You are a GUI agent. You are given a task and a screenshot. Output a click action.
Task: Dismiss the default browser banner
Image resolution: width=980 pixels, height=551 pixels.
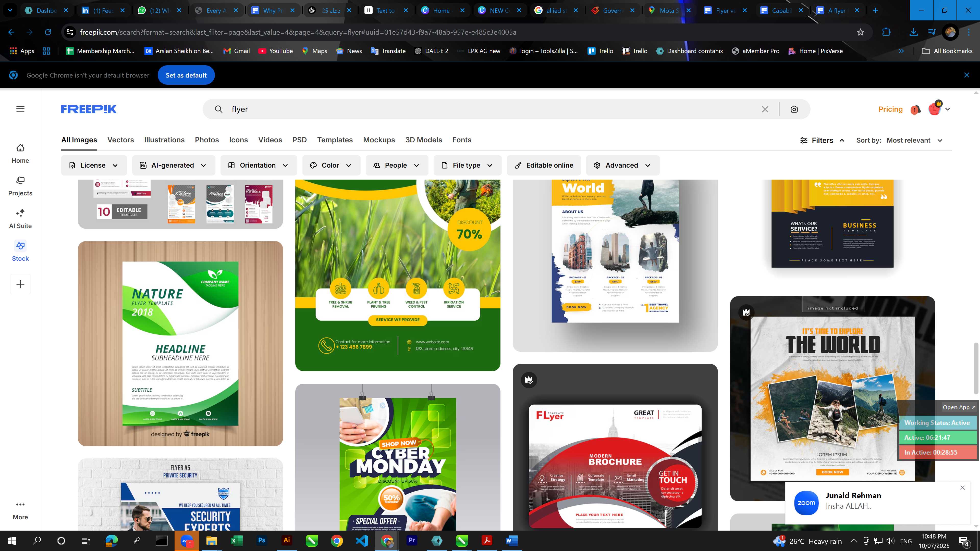(967, 75)
